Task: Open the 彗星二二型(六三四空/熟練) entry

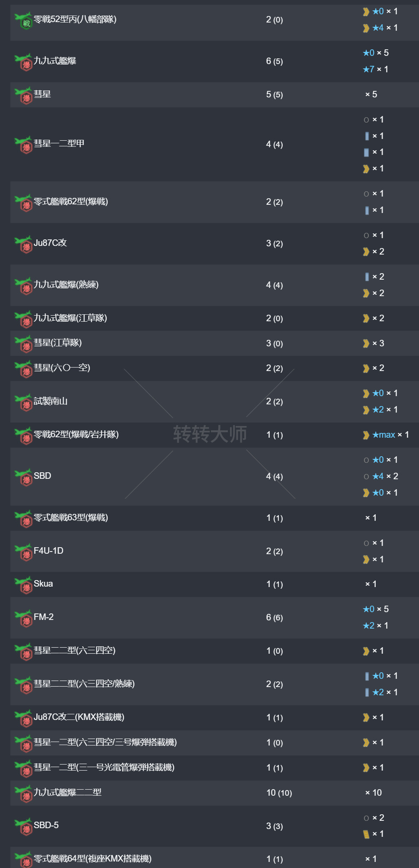Action: click(x=84, y=684)
